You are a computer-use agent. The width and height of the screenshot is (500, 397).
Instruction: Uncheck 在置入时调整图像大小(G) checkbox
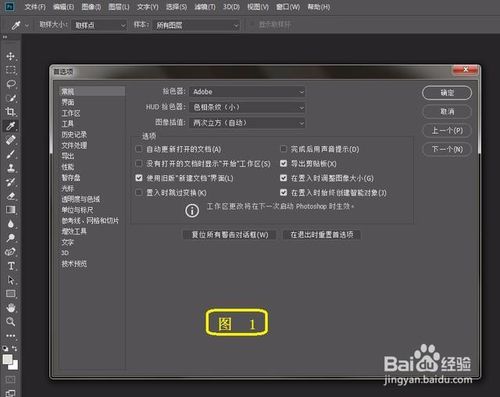(283, 178)
